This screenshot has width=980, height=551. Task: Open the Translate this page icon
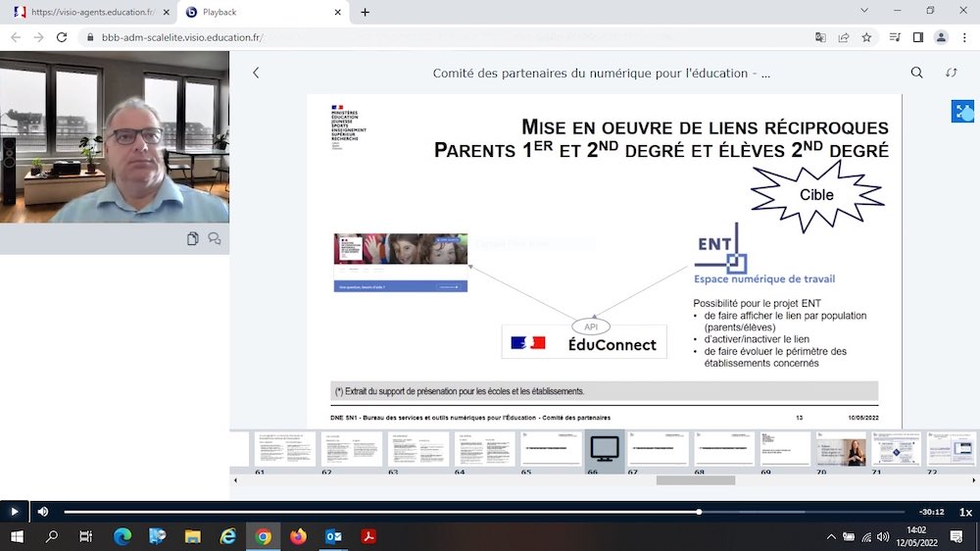pyautogui.click(x=820, y=37)
